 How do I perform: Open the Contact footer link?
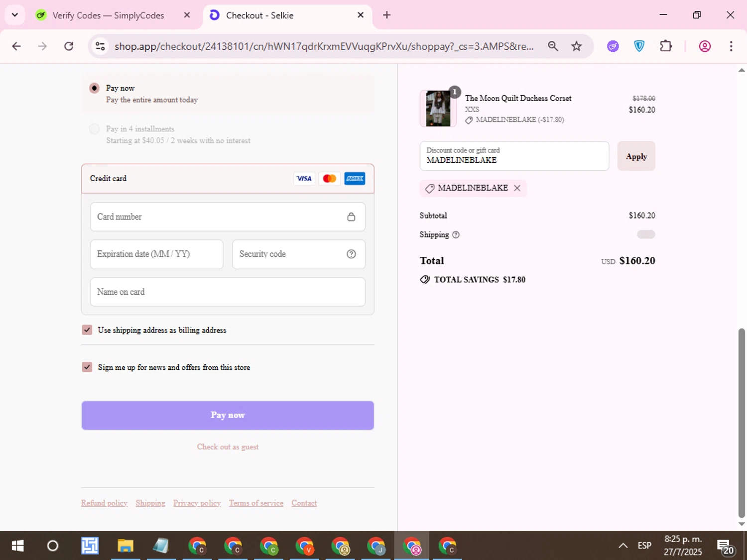tap(304, 503)
